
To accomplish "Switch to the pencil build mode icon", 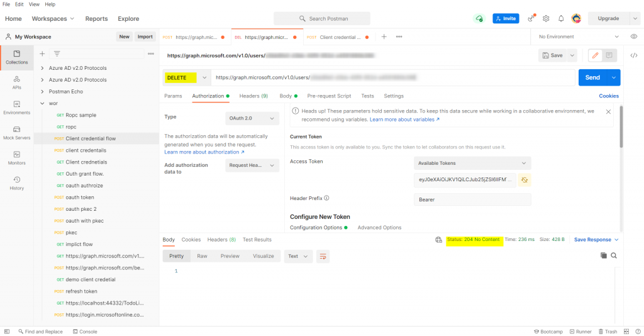I will 595,55.
